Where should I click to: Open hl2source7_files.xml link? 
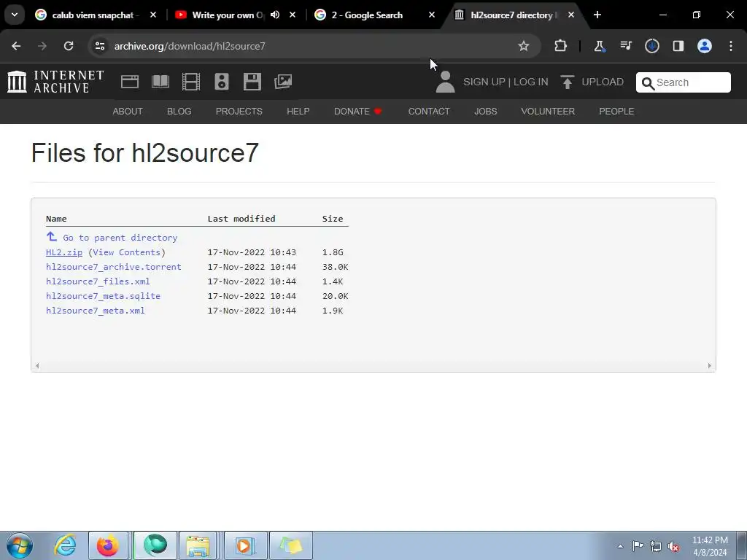[x=98, y=281]
